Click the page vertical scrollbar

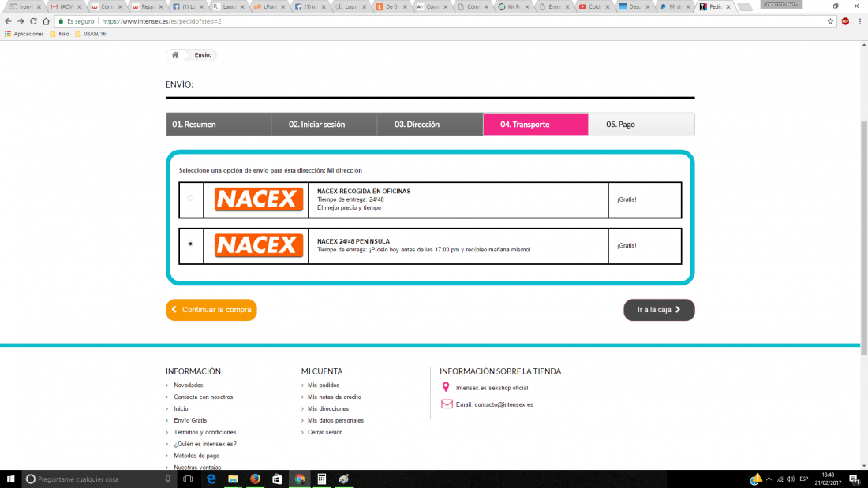864,238
